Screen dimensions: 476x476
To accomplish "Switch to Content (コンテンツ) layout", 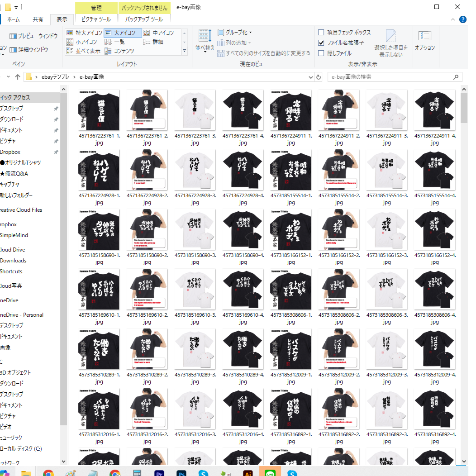I will [x=119, y=51].
